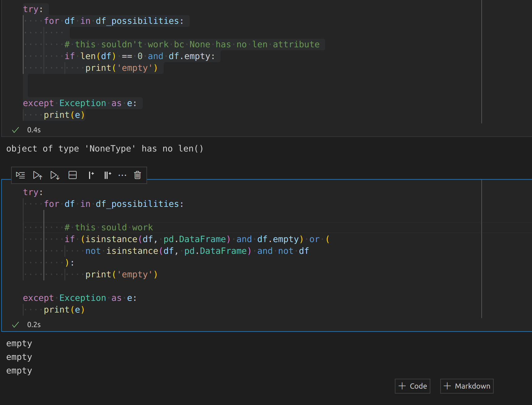The height and width of the screenshot is (405, 532).
Task: Execute this cell and cells below
Action: tap(55, 175)
